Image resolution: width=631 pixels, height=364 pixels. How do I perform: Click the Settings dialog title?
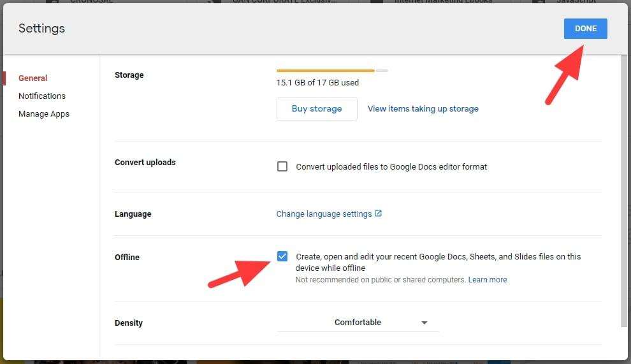[x=41, y=29]
